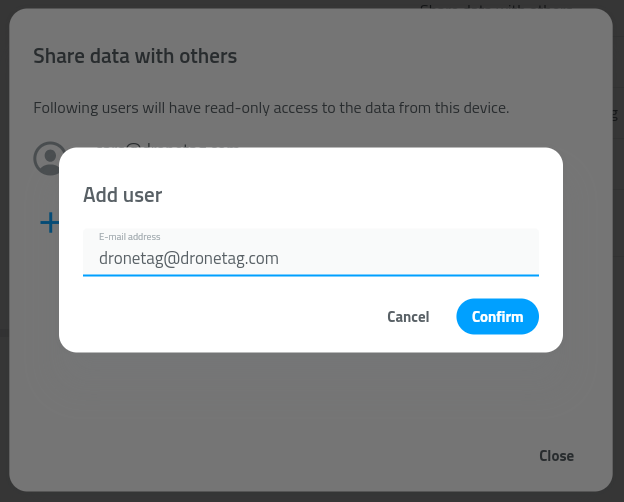Click the blue underline of the email field
This screenshot has width=624, height=502.
click(310, 274)
